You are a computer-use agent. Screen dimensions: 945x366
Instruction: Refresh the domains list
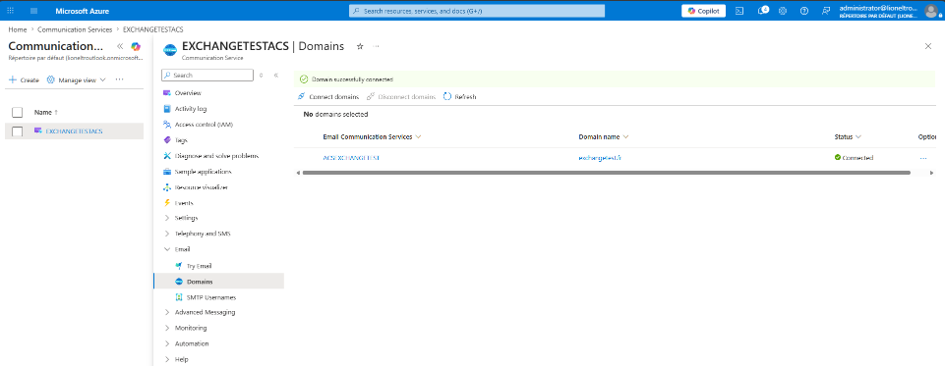click(x=460, y=96)
